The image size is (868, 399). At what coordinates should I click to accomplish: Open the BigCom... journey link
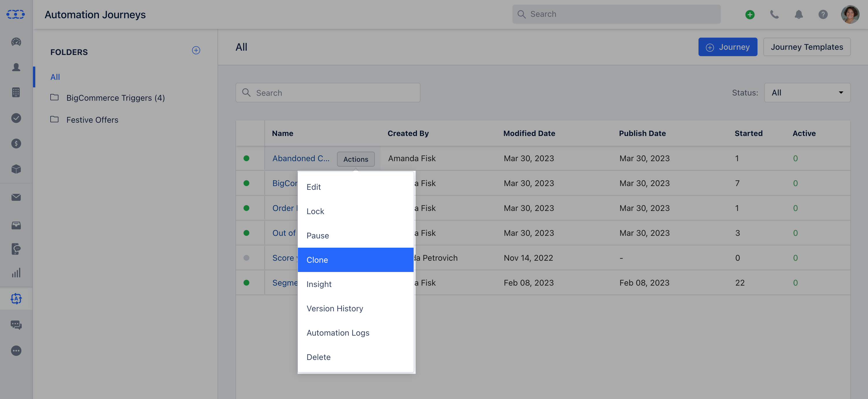pyautogui.click(x=285, y=183)
